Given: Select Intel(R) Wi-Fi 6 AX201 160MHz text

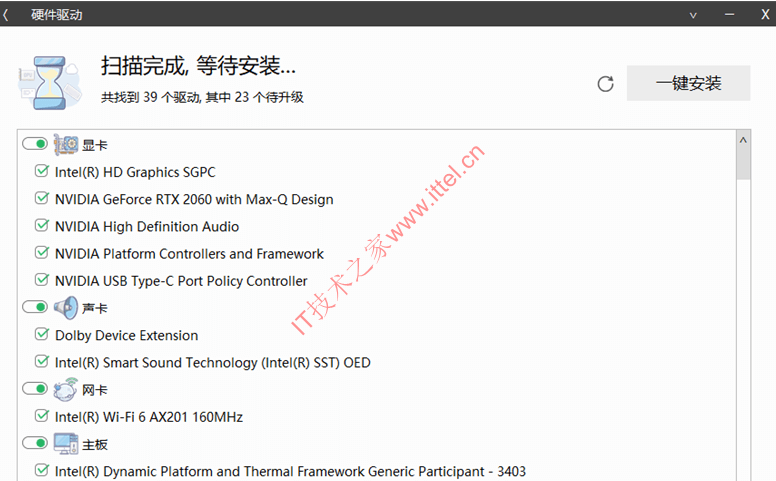Looking at the screenshot, I should point(149,417).
